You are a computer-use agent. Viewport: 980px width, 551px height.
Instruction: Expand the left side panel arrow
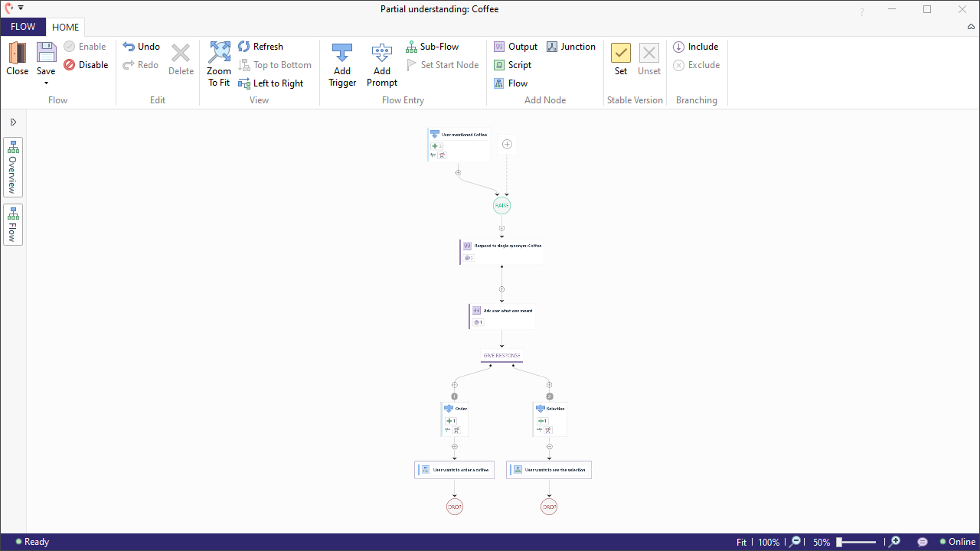click(x=13, y=122)
